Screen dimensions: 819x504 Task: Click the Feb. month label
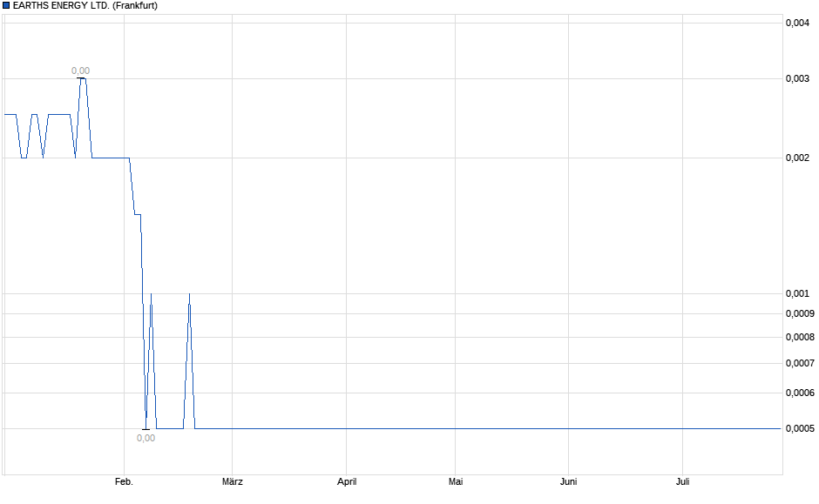click(x=124, y=481)
